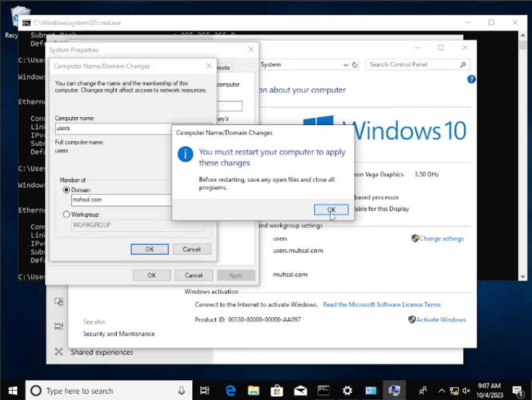Refresh the Control Panel address bar
Image resolution: width=532 pixels, height=400 pixels.
coord(355,65)
